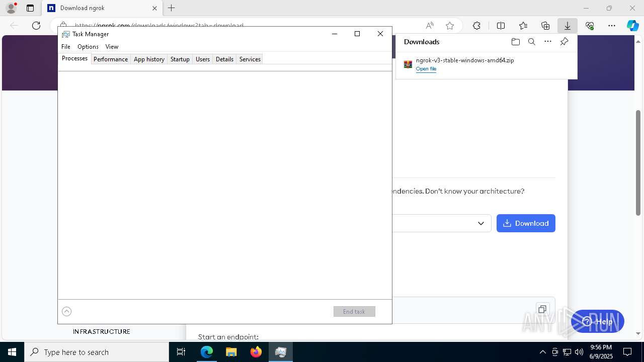Minimize the Task Manager window
644x362 pixels.
[x=335, y=34]
